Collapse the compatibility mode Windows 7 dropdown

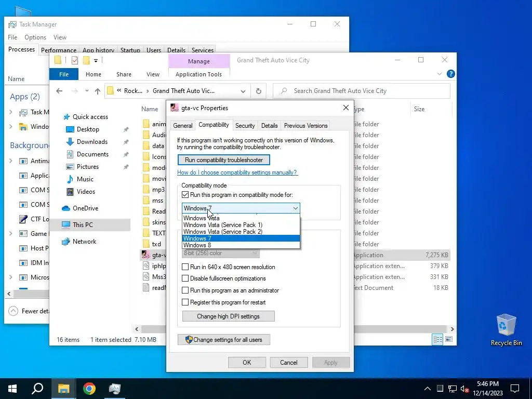pos(296,208)
